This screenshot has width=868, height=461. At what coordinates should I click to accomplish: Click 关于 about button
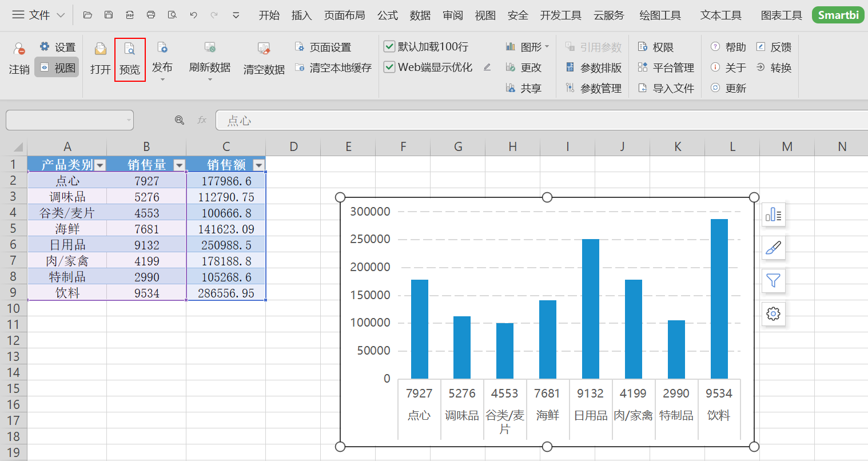click(x=728, y=67)
